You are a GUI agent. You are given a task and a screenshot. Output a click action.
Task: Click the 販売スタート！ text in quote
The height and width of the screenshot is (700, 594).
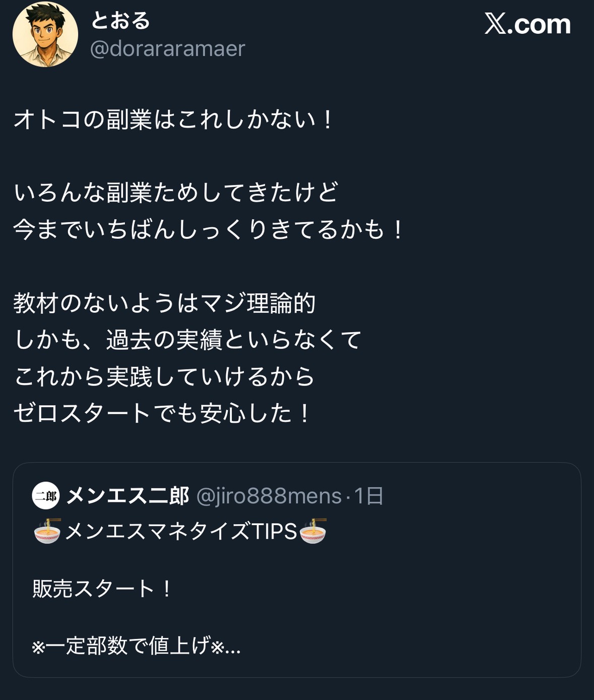tap(102, 588)
